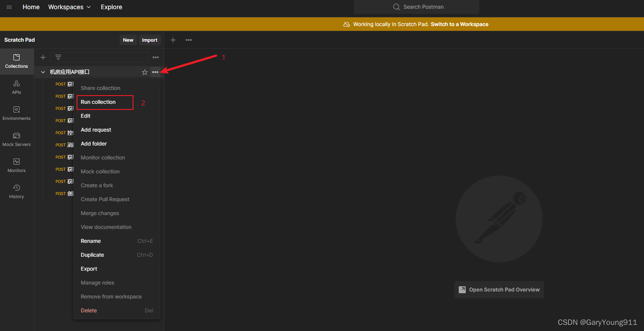
Task: Click Monitor collection menu entry
Action: (117, 158)
